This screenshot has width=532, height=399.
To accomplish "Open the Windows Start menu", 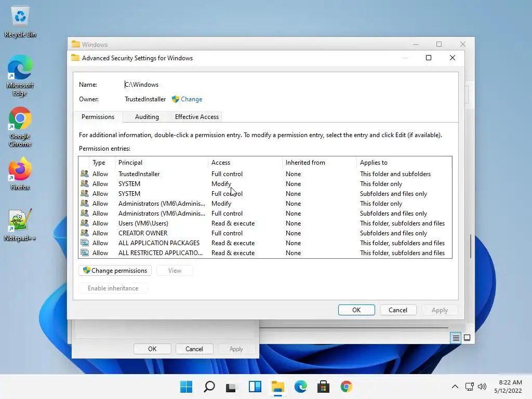I will pyautogui.click(x=187, y=387).
